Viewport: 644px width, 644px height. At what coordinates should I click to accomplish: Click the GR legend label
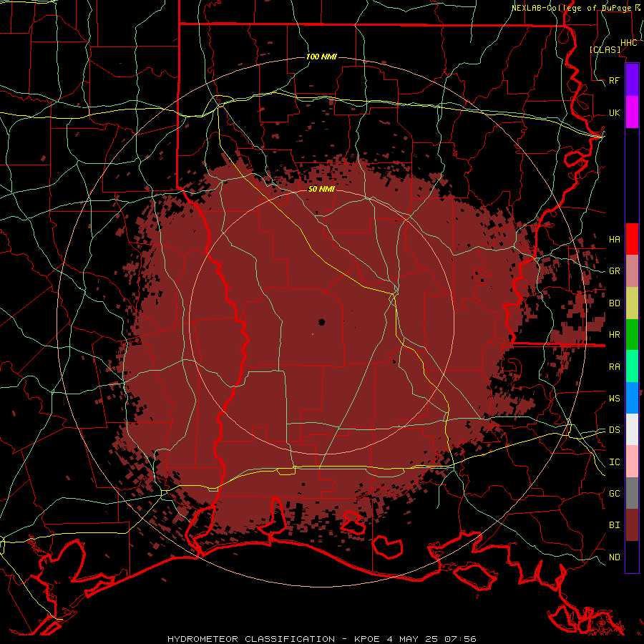click(x=615, y=271)
